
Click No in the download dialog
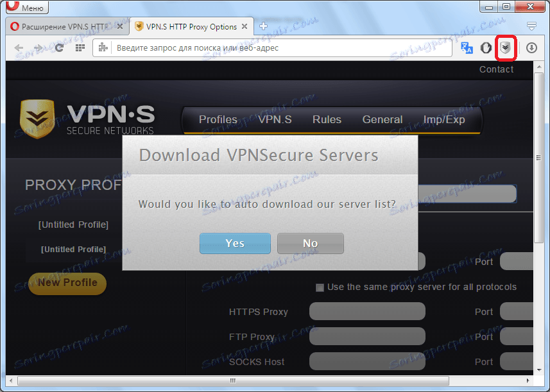coord(310,243)
